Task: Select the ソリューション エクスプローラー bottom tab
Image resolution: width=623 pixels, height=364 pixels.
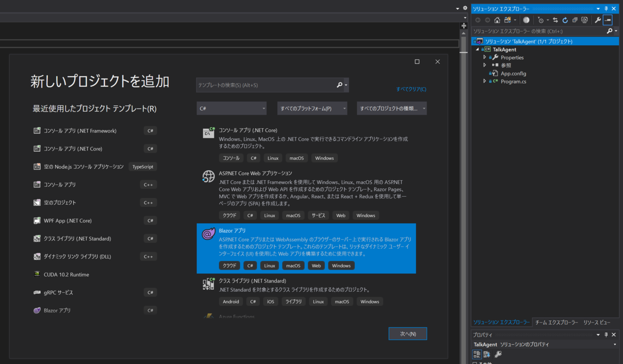Action: coord(501,322)
